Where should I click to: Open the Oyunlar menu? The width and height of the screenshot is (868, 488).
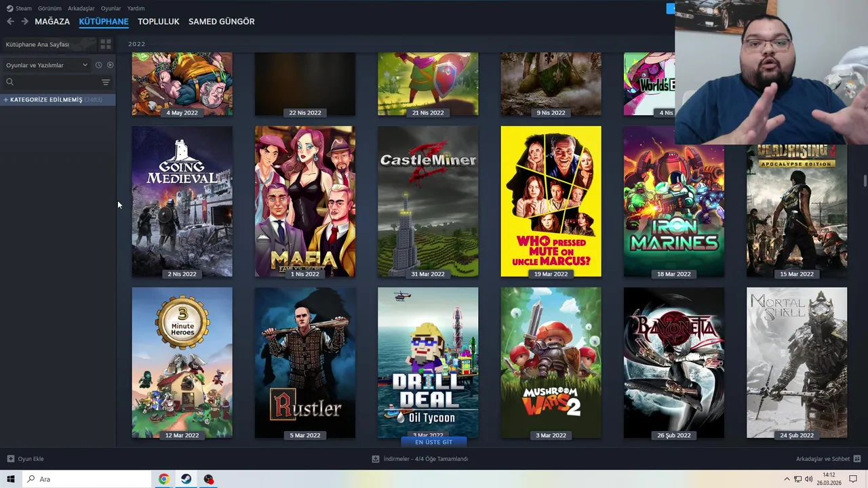(x=111, y=8)
